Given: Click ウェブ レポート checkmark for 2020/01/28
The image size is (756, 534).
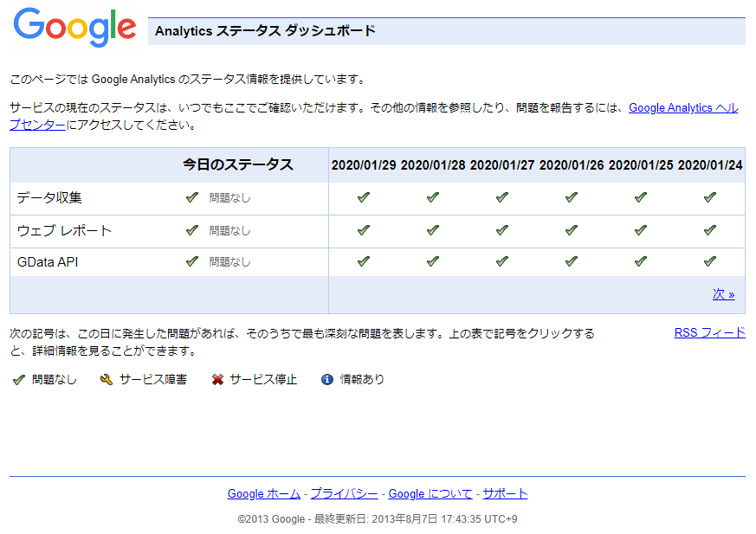Looking at the screenshot, I should coord(433,230).
